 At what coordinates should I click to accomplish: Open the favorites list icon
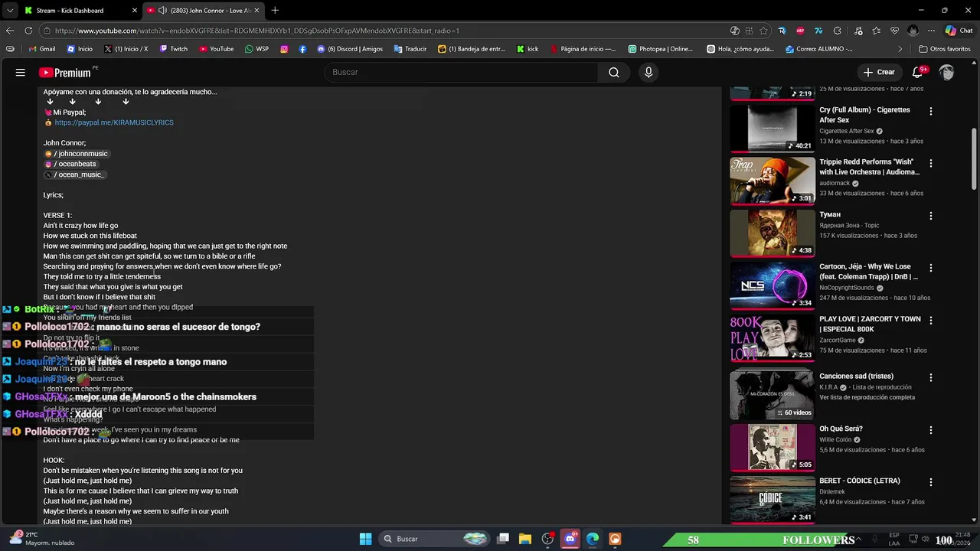click(x=876, y=31)
